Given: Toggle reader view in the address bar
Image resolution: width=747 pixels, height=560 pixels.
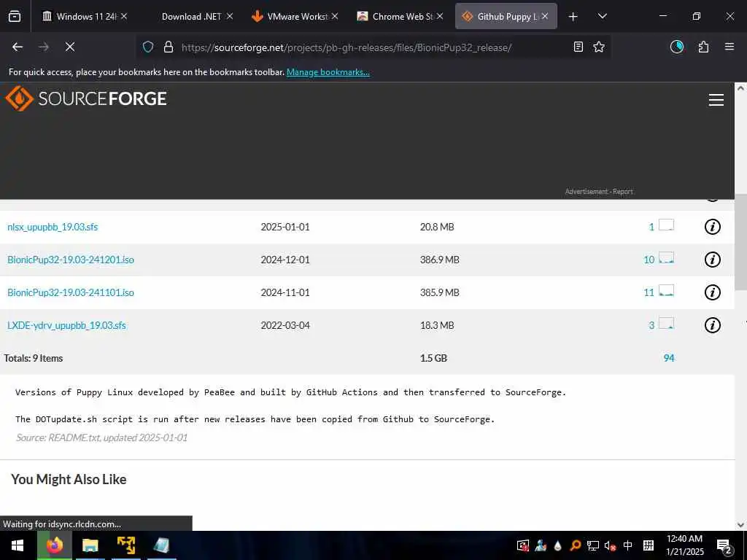Looking at the screenshot, I should (578, 47).
